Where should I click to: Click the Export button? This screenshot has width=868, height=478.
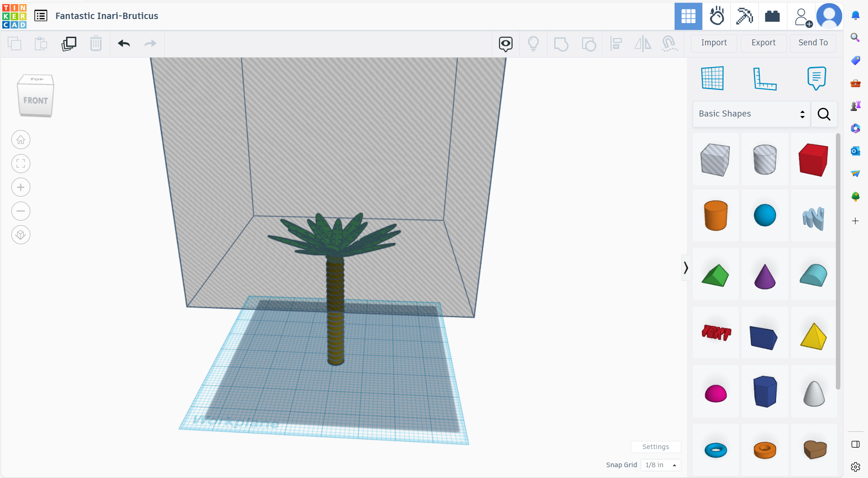pos(763,43)
